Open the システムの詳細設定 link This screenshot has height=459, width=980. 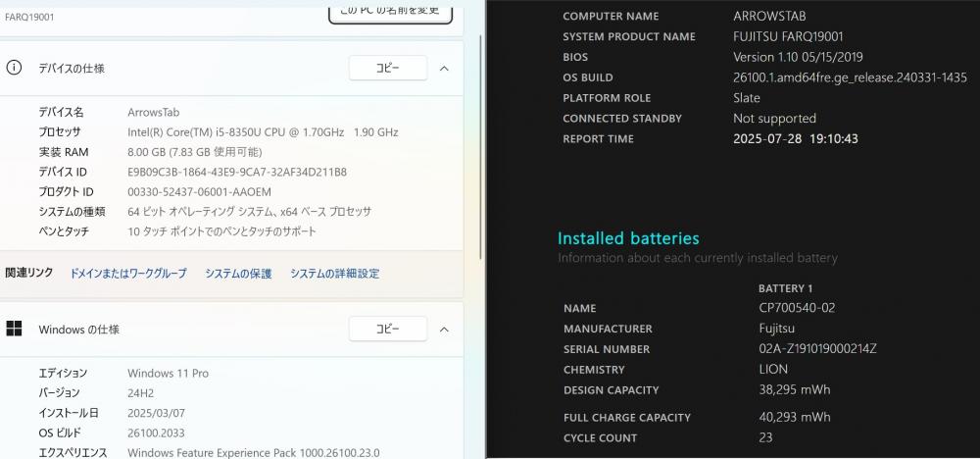tap(334, 274)
